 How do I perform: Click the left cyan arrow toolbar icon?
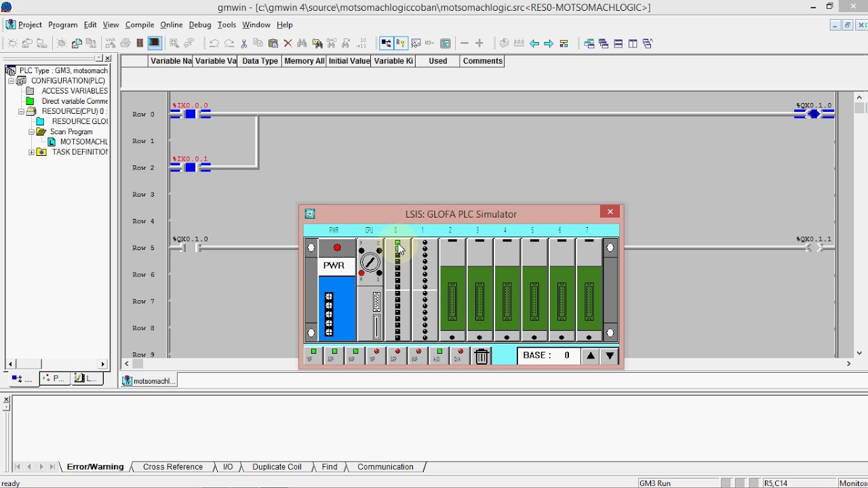pyautogui.click(x=534, y=43)
